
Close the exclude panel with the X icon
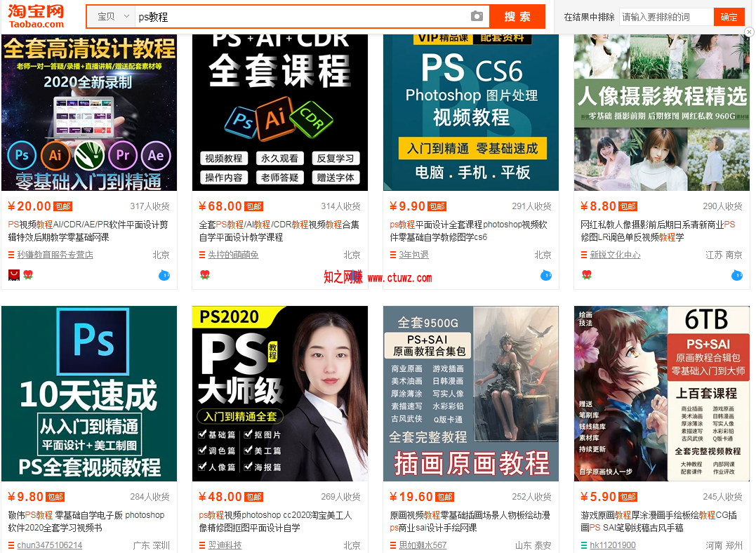point(749,32)
